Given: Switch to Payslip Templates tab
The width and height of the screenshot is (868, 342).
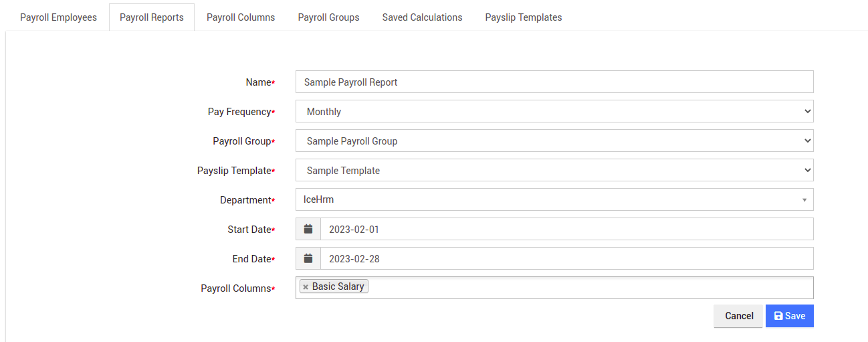Looking at the screenshot, I should (524, 17).
